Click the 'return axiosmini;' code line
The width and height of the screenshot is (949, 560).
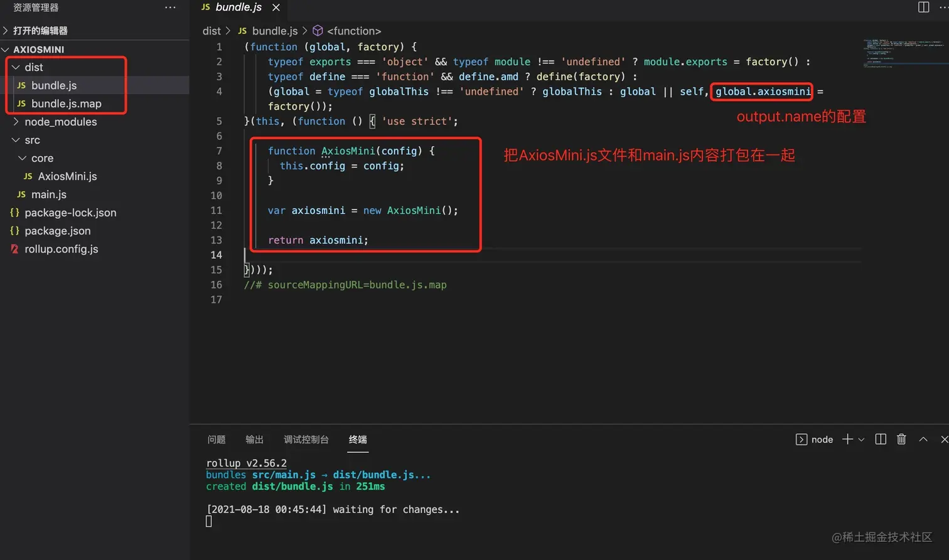(318, 240)
